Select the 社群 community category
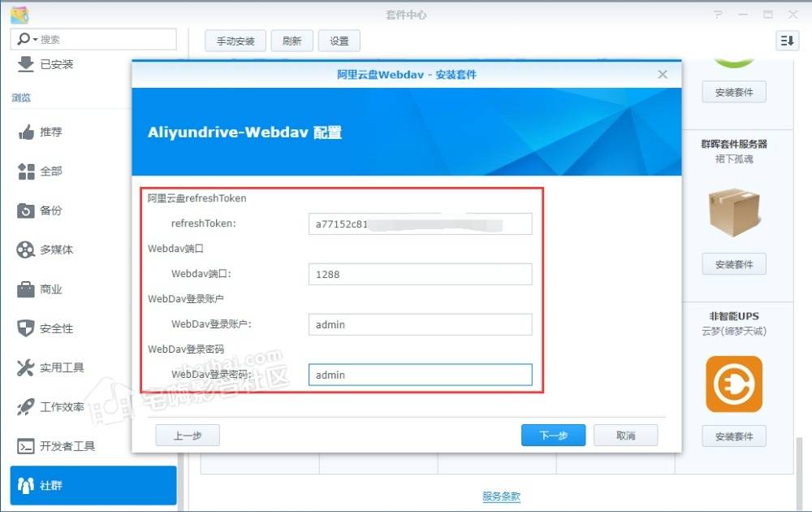The height and width of the screenshot is (512, 812). tap(93, 485)
